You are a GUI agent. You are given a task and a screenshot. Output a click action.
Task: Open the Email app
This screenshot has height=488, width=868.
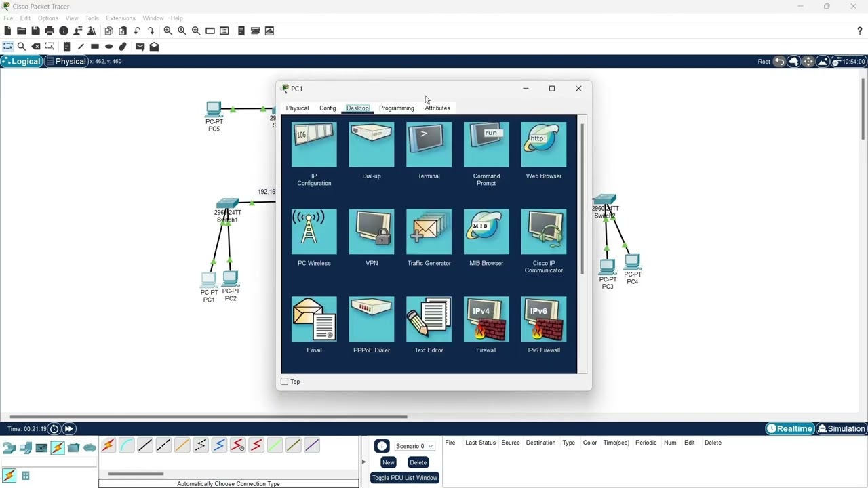[x=314, y=319]
